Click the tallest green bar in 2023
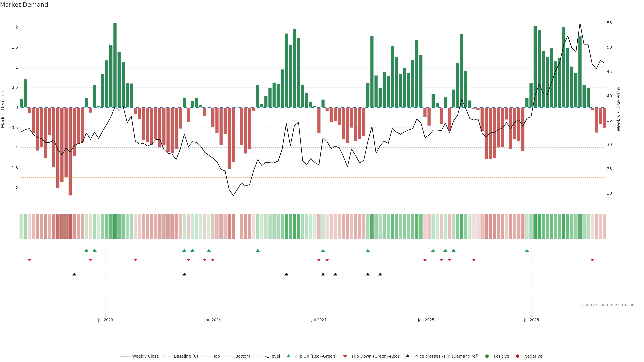Image resolution: width=644 pixels, height=362 pixels. pyautogui.click(x=115, y=65)
